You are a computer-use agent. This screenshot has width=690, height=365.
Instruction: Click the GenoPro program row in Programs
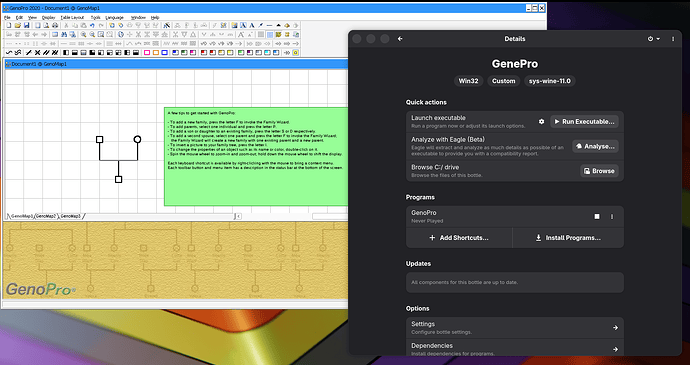(x=514, y=217)
